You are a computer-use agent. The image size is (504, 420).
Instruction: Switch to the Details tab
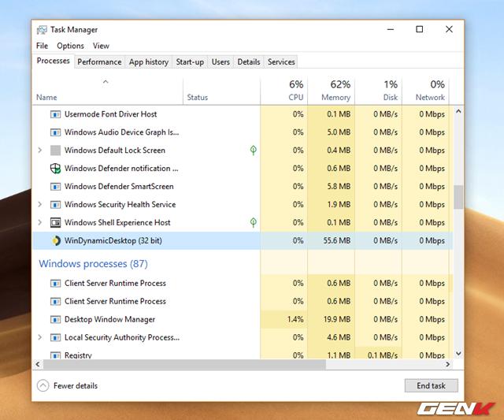point(249,62)
